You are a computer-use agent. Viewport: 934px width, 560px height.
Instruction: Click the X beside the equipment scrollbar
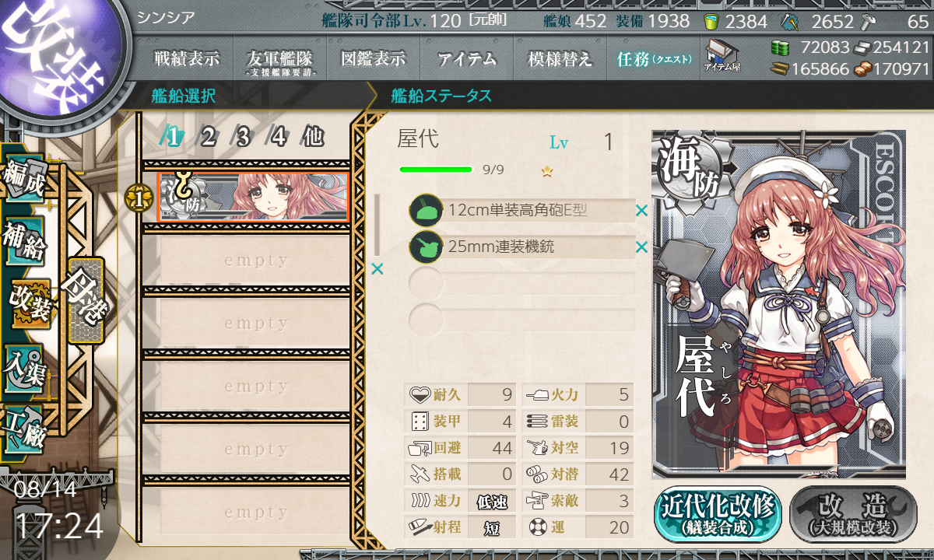[377, 269]
